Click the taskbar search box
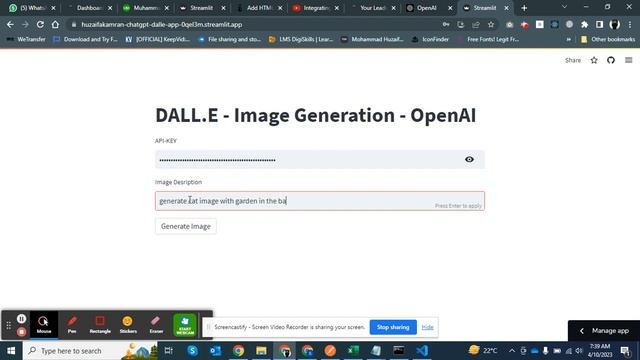 [90, 351]
